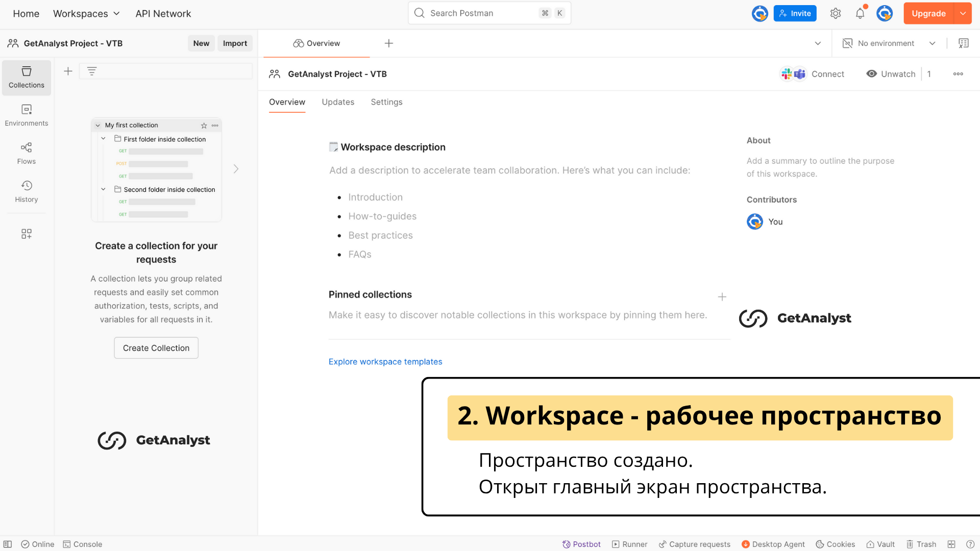Open workspace more actions ellipsis
The width and height of the screenshot is (980, 551).
(x=958, y=74)
